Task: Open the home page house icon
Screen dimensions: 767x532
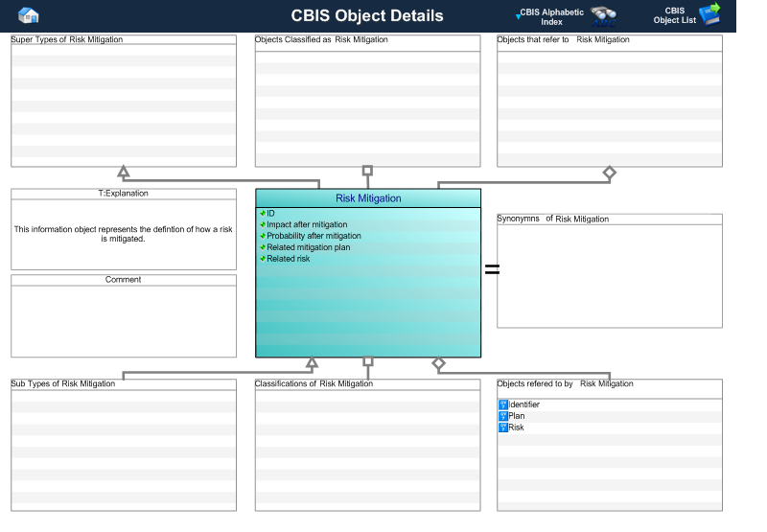Action: point(29,15)
